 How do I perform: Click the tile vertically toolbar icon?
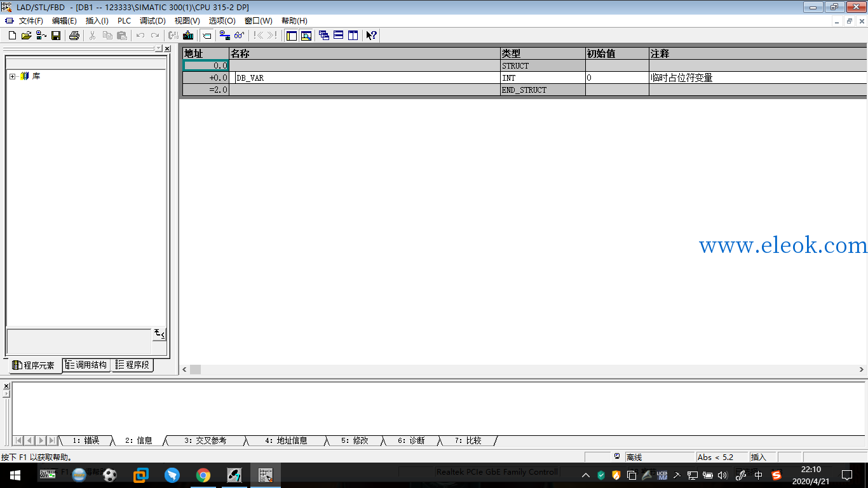point(353,36)
